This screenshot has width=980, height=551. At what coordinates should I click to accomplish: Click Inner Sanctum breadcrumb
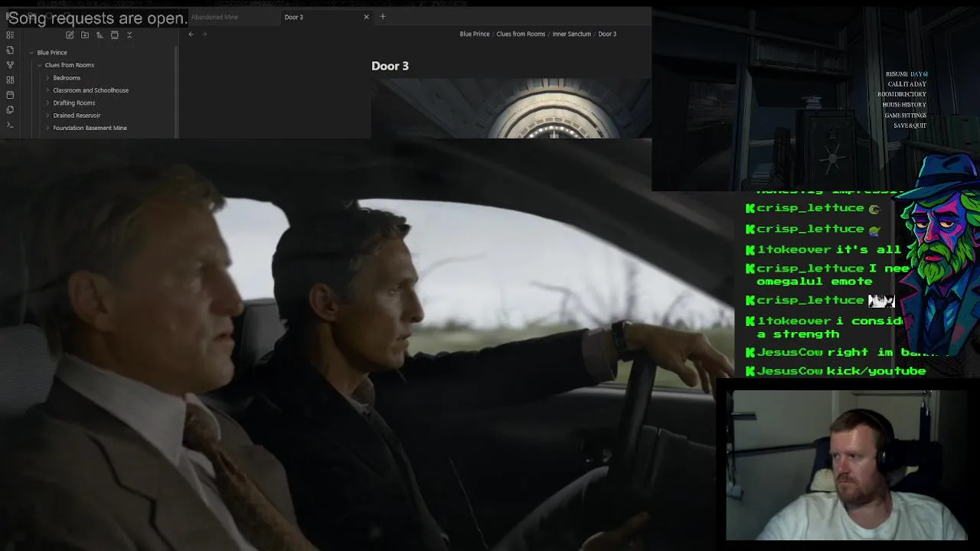coord(572,34)
